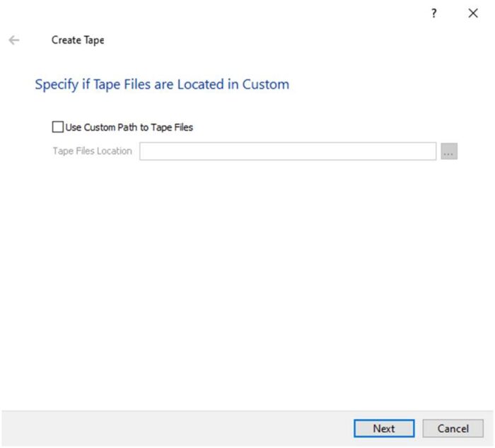Click the 'Use Custom Path to Tape Files' label
The image size is (495, 448).
(x=129, y=127)
